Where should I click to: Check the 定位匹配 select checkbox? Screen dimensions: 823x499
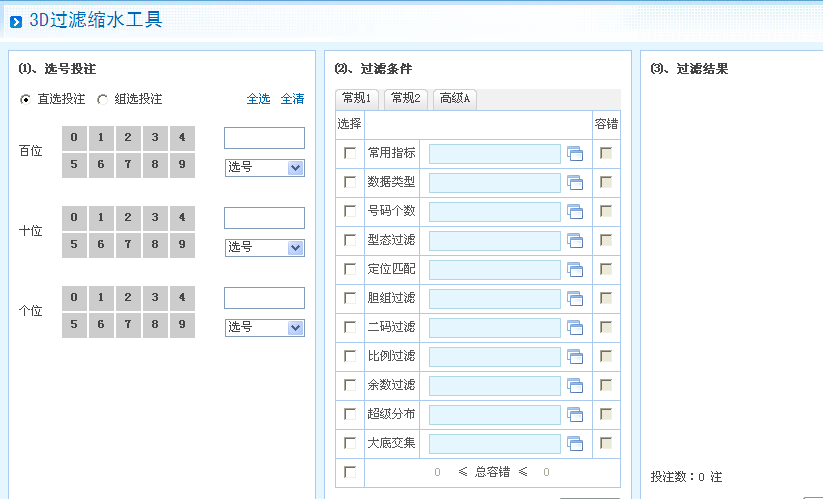click(x=350, y=269)
